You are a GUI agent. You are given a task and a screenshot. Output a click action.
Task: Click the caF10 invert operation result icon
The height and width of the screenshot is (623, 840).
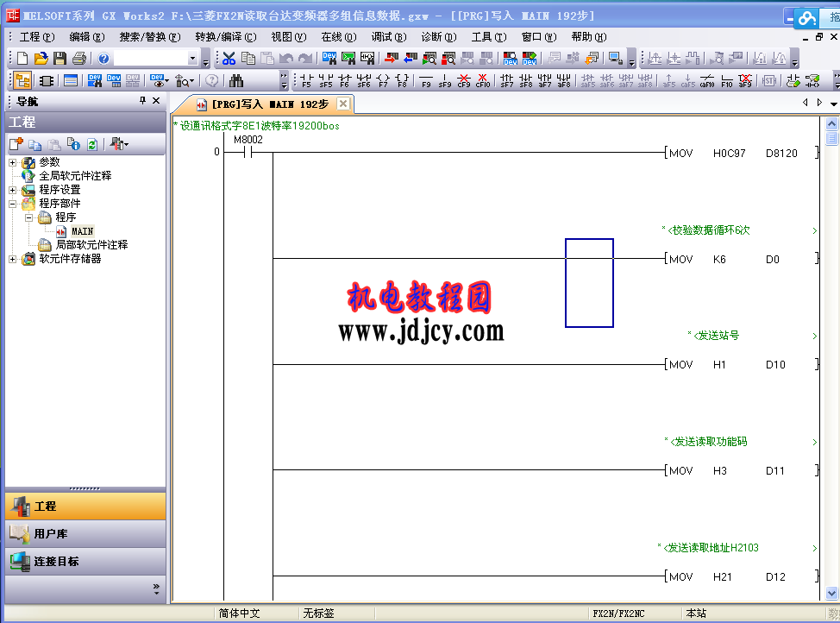pyautogui.click(x=707, y=81)
